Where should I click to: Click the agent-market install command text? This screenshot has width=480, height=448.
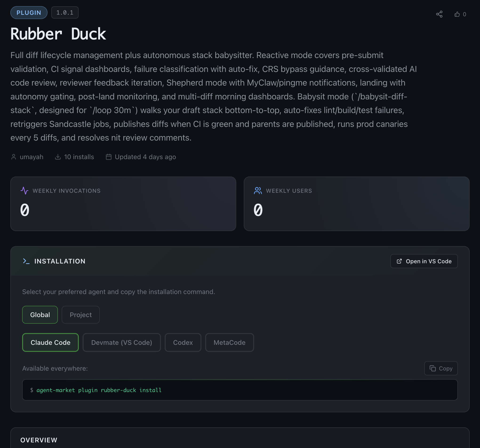(99, 390)
